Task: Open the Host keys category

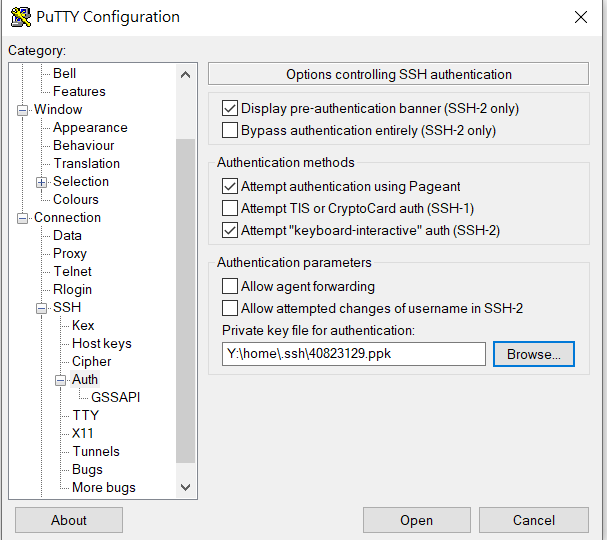Action: [102, 343]
